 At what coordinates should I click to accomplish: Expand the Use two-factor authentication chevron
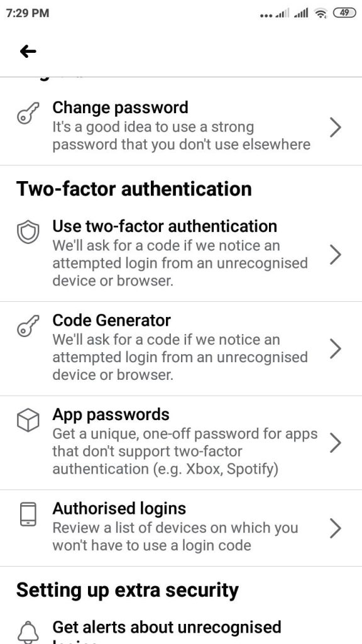pos(336,255)
